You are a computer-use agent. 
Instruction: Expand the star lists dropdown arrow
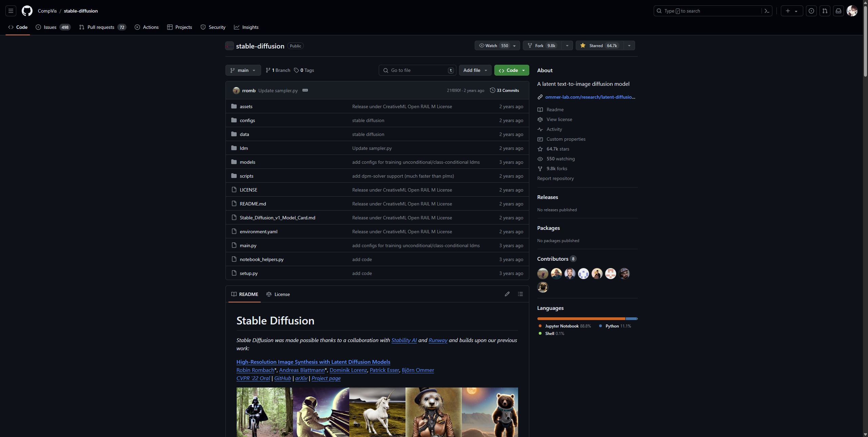[x=629, y=45]
